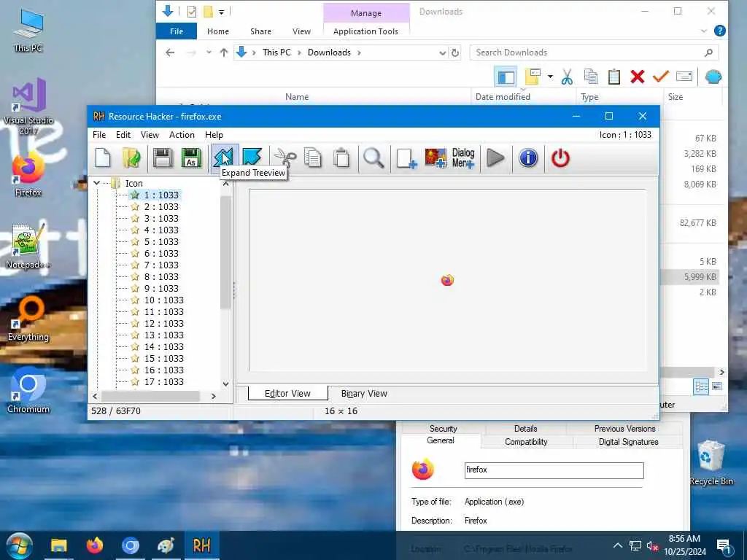Click the treeview scroll down arrow
The height and width of the screenshot is (560, 747).
click(x=226, y=384)
